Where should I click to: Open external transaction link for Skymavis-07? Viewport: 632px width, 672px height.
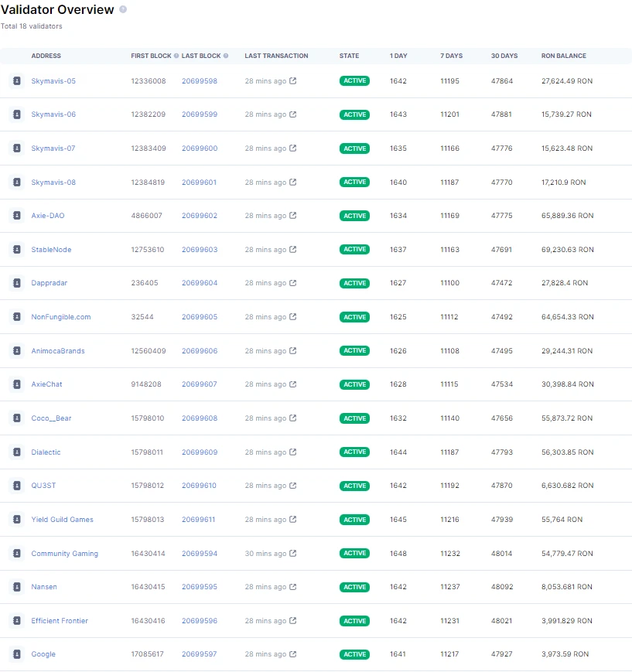coord(293,148)
